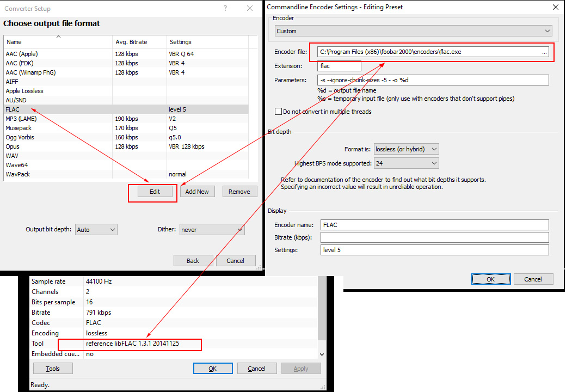The width and height of the screenshot is (566, 392).
Task: Click into the Parameters text field
Action: tap(433, 81)
